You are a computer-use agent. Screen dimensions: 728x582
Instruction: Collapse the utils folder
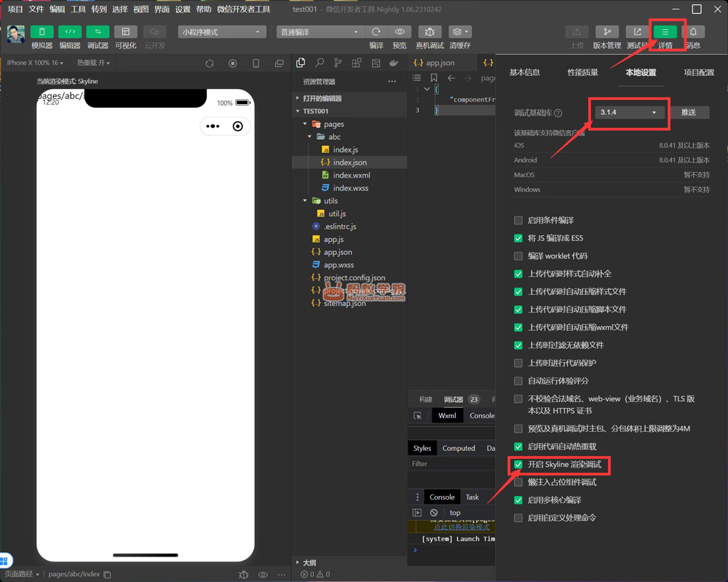pyautogui.click(x=305, y=200)
